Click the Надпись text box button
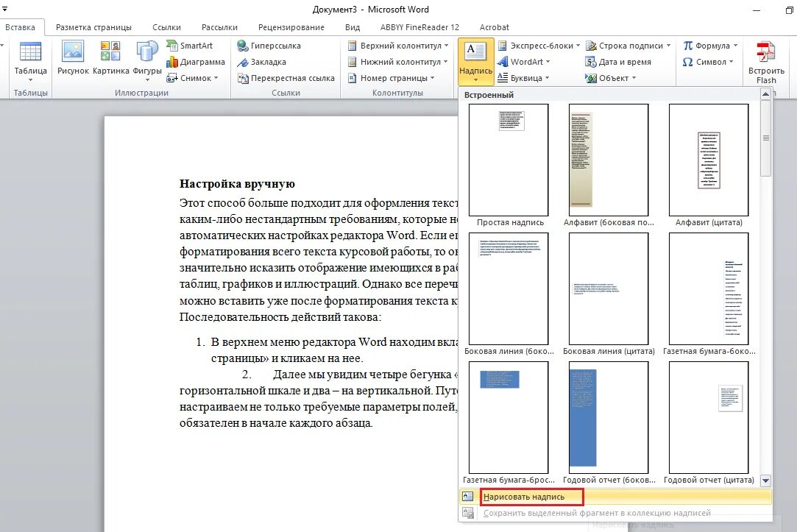Viewport: 797px width, 532px height. tap(475, 62)
